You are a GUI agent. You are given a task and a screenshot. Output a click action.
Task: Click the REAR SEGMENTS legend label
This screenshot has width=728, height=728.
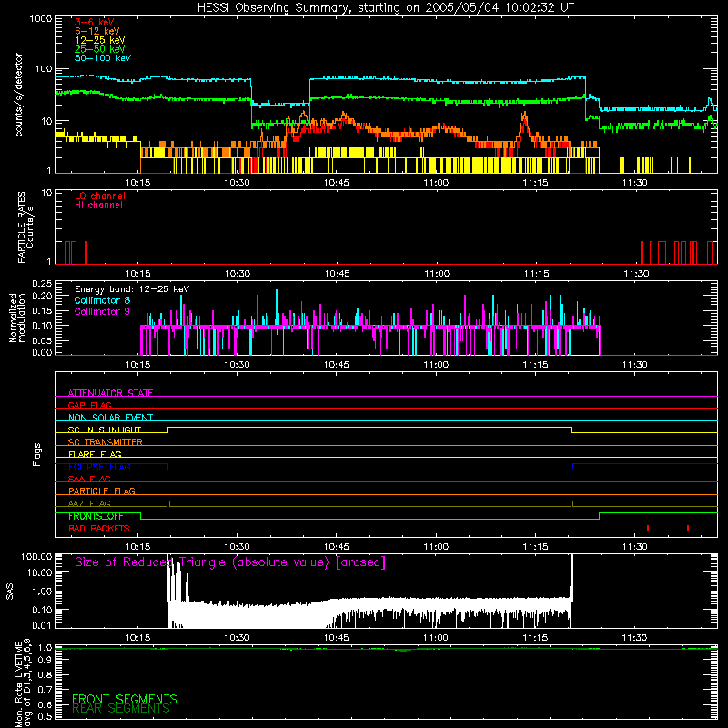[121, 708]
